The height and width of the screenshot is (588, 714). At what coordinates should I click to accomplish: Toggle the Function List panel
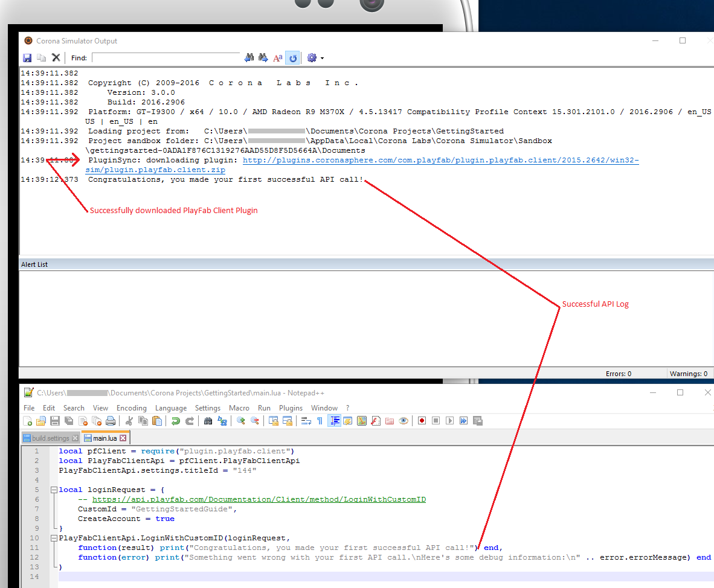tap(376, 421)
